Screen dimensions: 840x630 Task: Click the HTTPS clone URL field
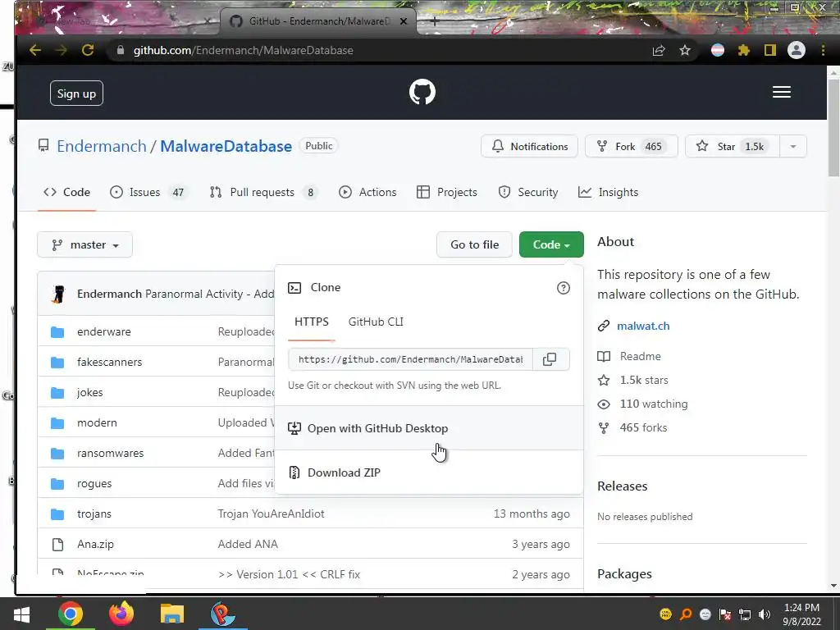(410, 359)
